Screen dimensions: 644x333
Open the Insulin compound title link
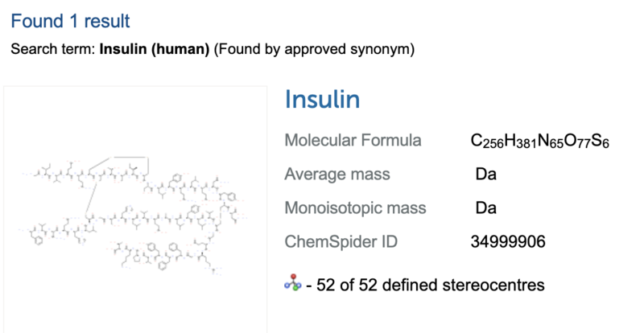[x=323, y=100]
